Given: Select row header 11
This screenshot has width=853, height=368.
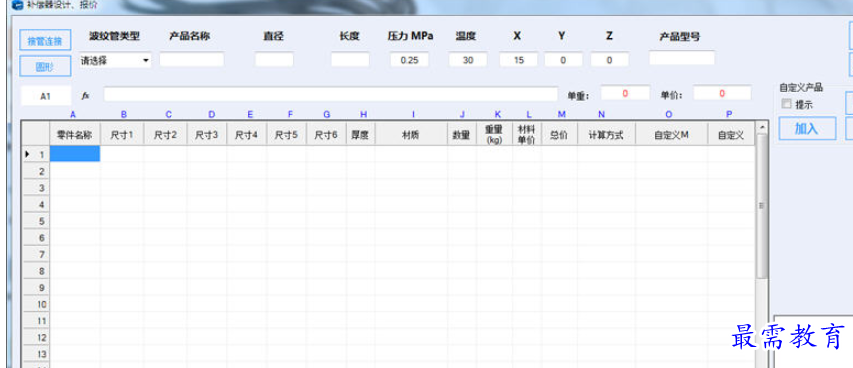Looking at the screenshot, I should (x=35, y=321).
